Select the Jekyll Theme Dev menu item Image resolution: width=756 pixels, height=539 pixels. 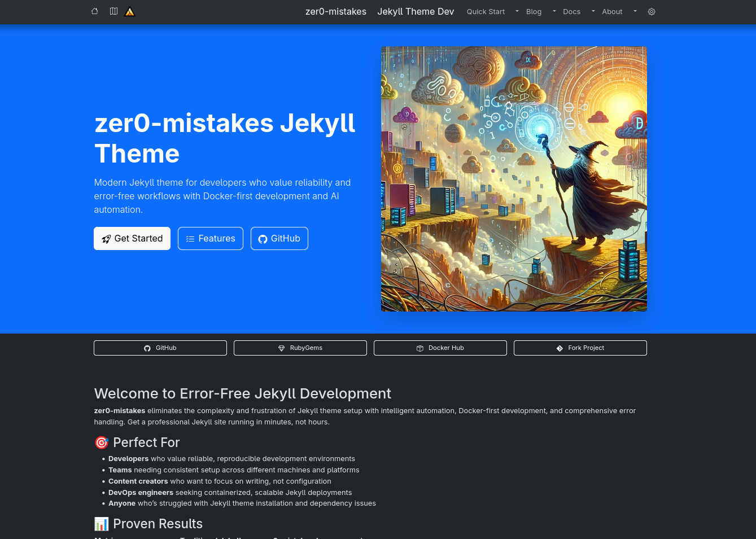[x=416, y=11]
